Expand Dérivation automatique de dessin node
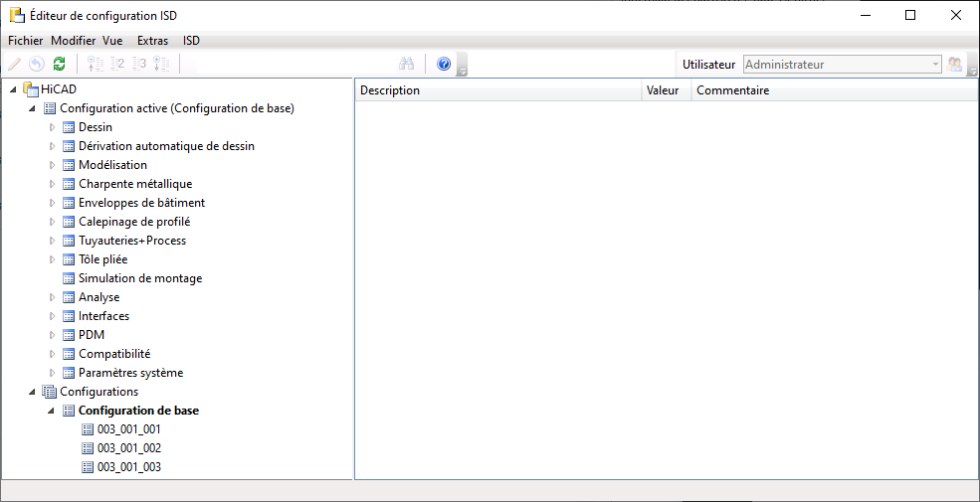 coord(53,146)
